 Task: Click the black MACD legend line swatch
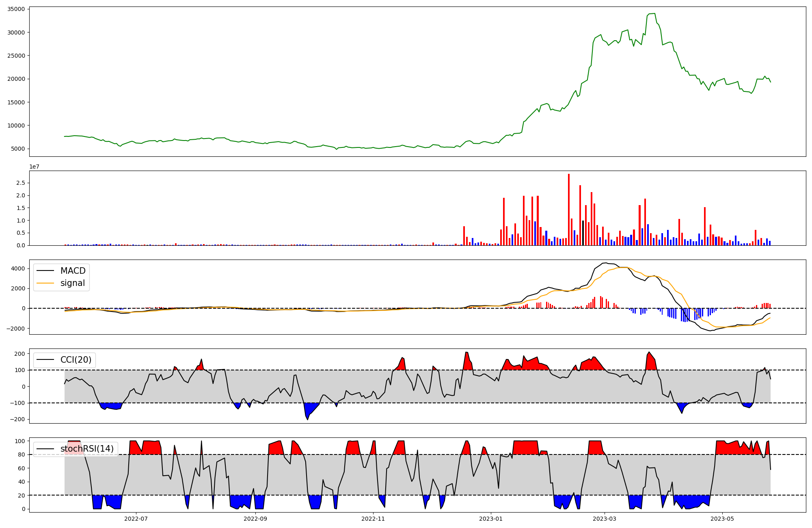point(45,271)
